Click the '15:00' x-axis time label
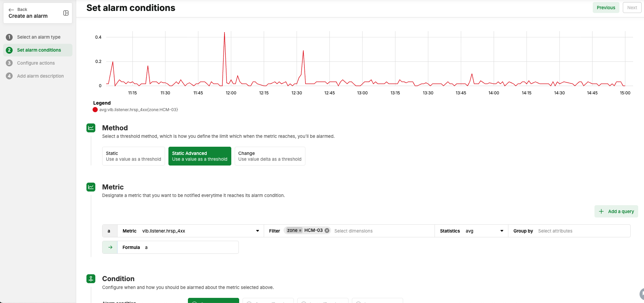Viewport: 644px width, 303px height. pos(625,93)
